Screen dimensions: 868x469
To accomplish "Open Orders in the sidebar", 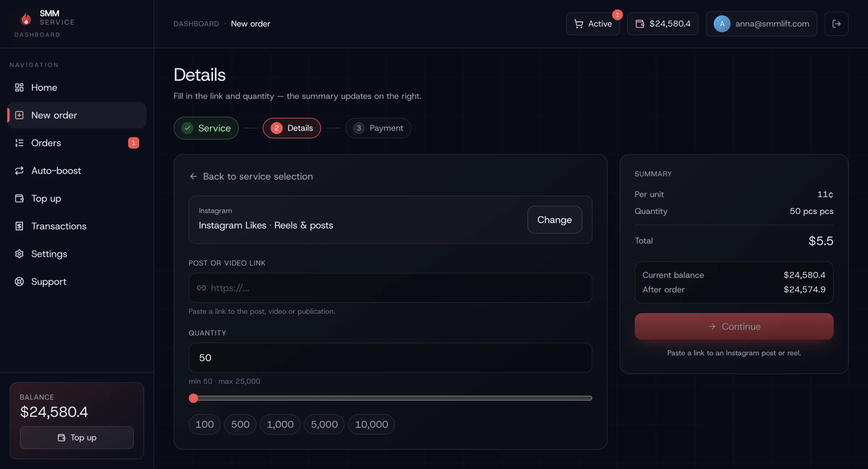I will [x=46, y=143].
